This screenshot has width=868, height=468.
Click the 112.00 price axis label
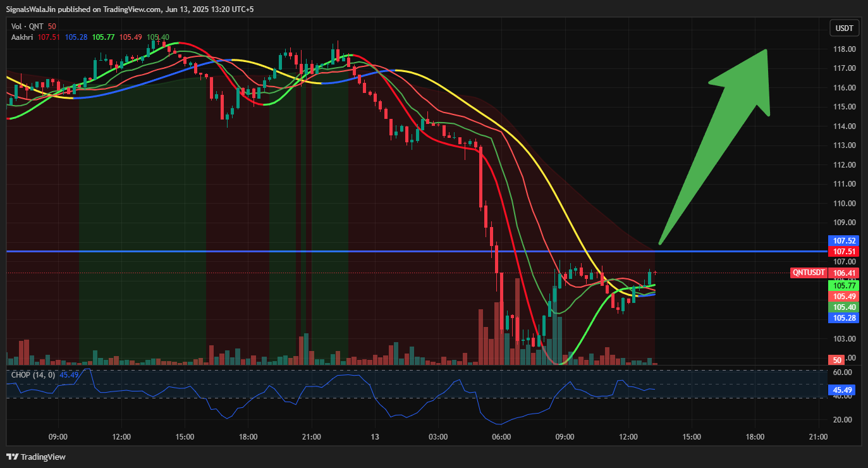pos(845,164)
